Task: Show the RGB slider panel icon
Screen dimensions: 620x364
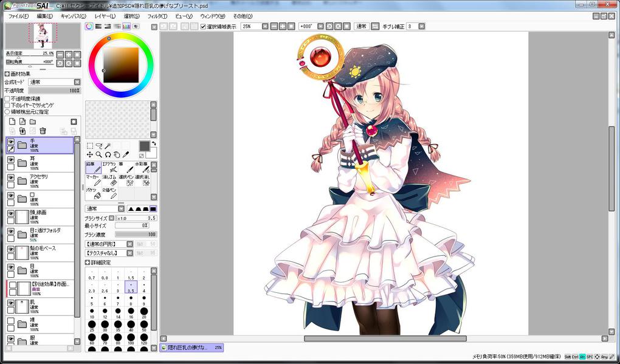Action: coord(98,27)
